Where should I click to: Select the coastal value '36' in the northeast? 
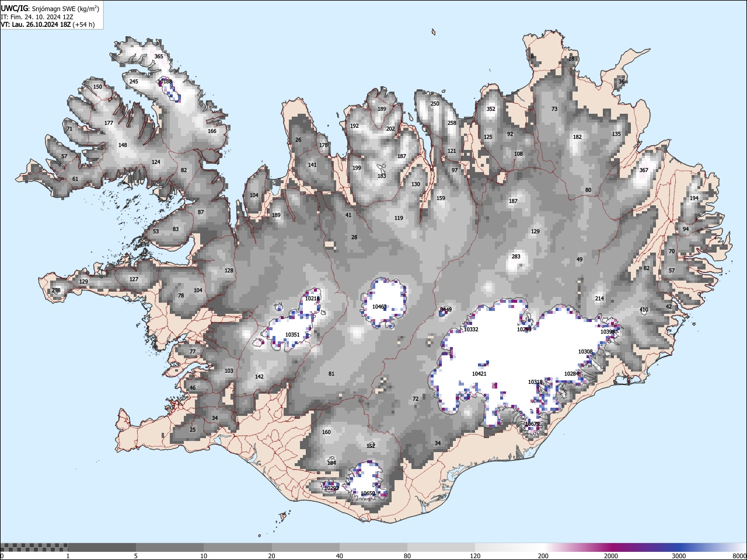622,82
